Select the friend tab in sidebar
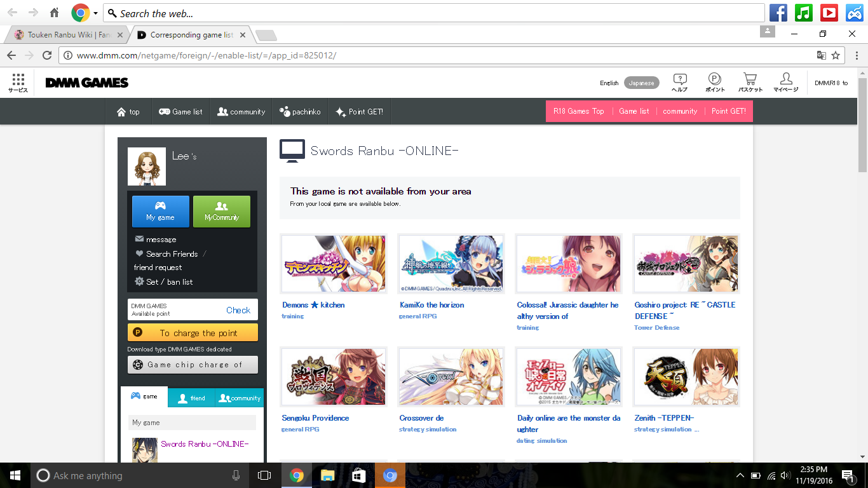The image size is (868, 488). click(x=191, y=398)
